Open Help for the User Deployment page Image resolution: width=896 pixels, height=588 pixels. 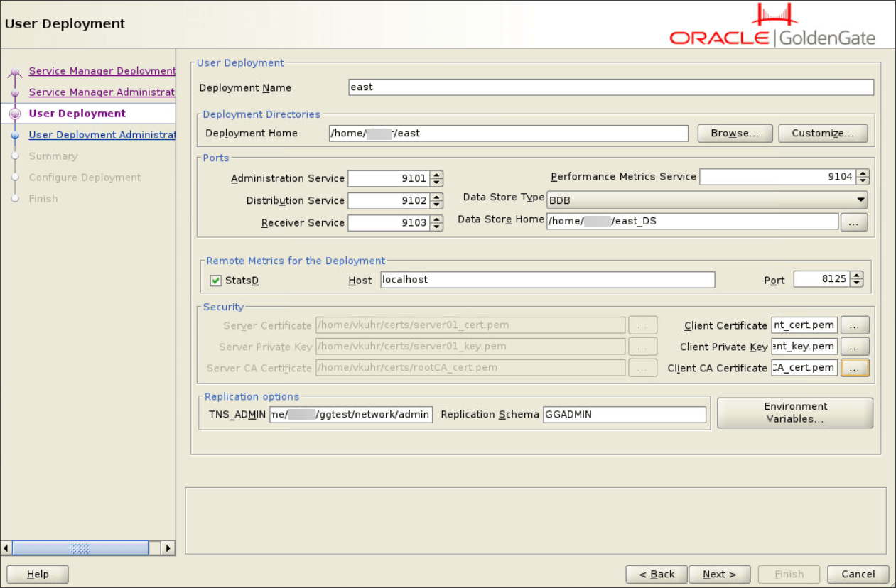point(37,574)
